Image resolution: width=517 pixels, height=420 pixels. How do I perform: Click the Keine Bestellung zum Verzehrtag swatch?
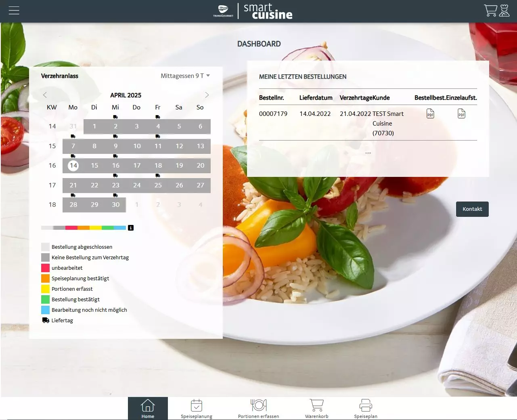click(x=45, y=257)
